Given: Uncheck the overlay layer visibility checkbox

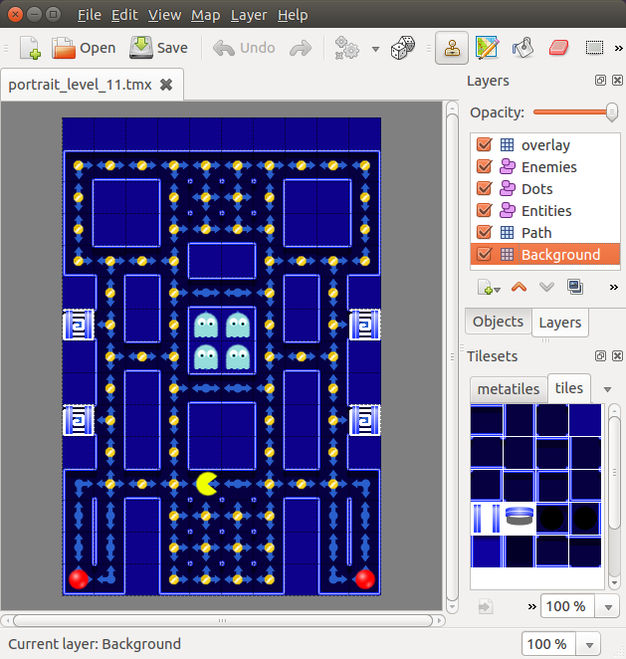Looking at the screenshot, I should (484, 145).
